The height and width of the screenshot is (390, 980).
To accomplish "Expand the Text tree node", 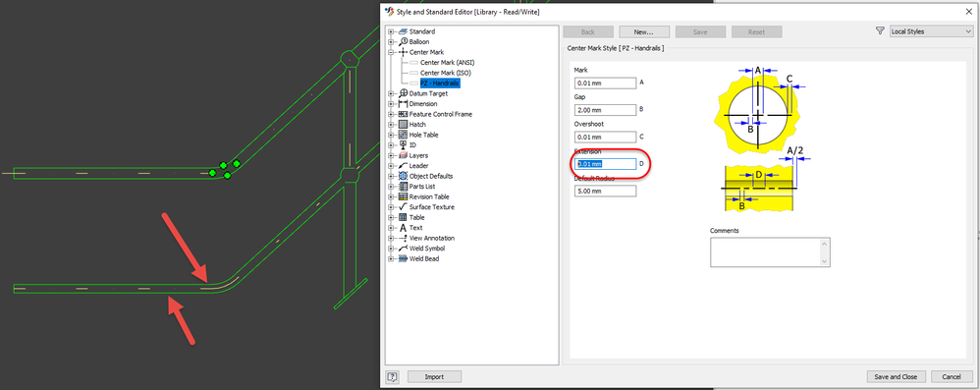I will coord(391,228).
